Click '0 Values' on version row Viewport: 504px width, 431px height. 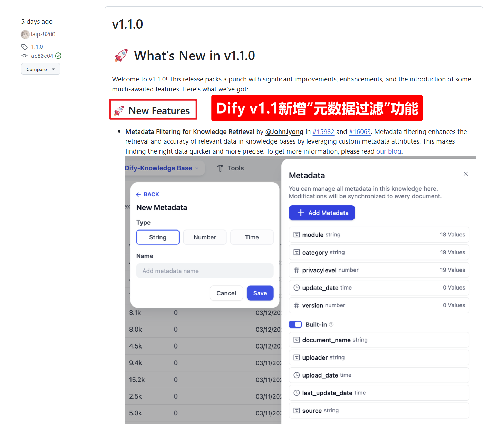point(454,305)
